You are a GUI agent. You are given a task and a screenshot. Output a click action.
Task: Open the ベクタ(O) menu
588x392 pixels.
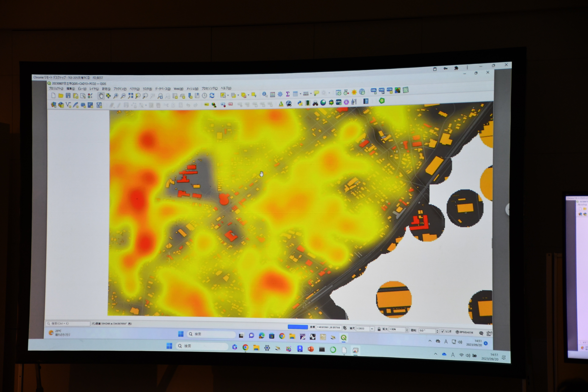pos(135,89)
